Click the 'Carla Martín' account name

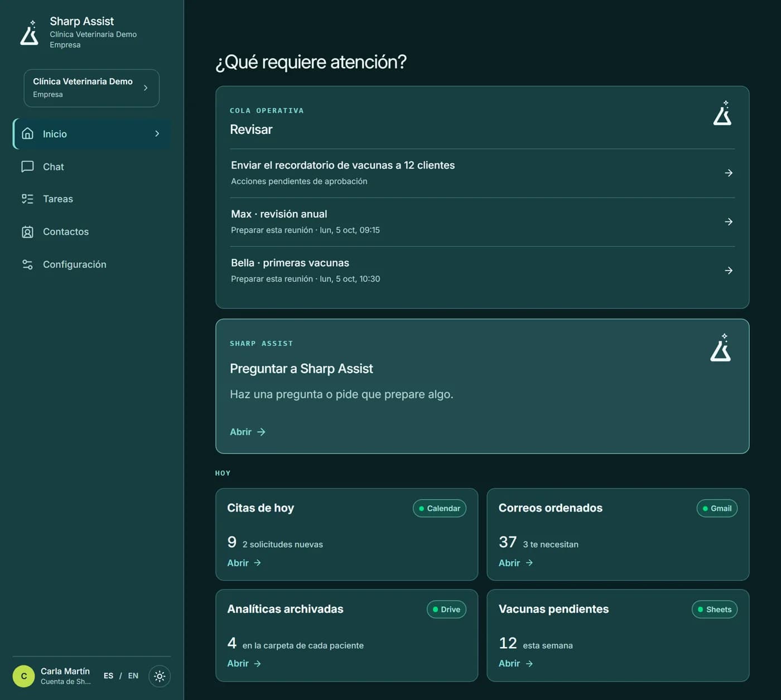click(65, 671)
